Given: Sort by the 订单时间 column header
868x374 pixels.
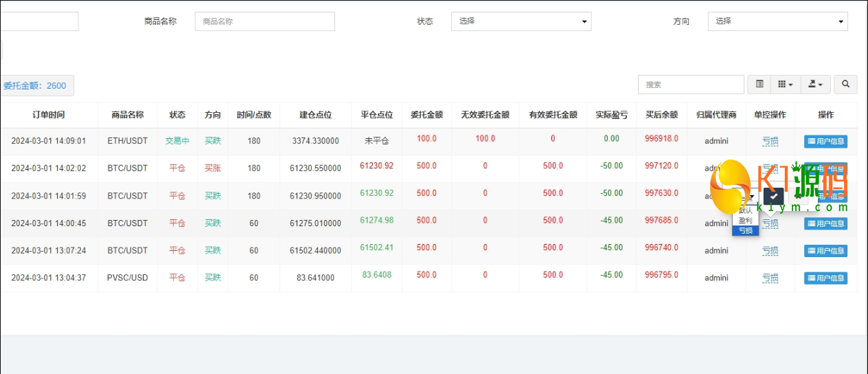Looking at the screenshot, I should click(x=48, y=115).
